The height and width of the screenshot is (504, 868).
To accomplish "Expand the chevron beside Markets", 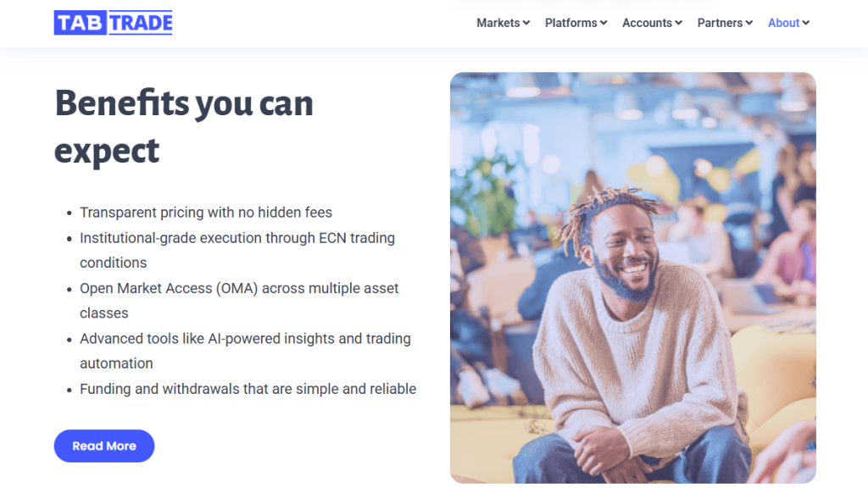I will tap(526, 23).
